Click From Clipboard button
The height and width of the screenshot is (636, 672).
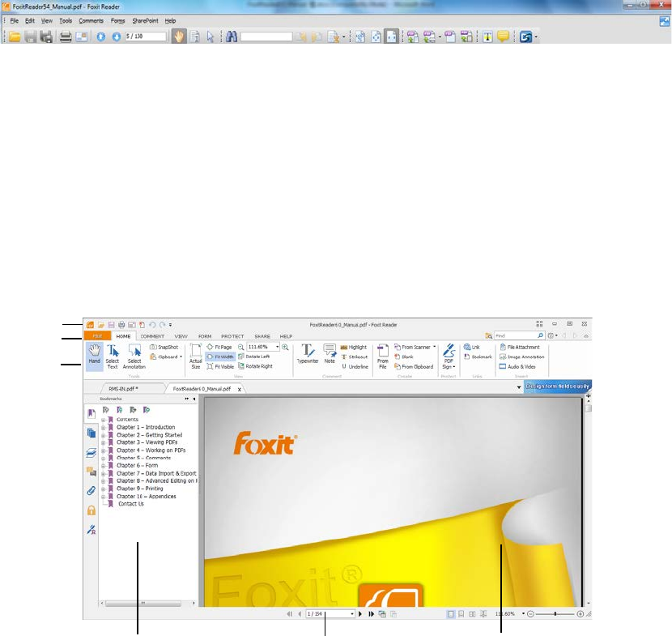pyautogui.click(x=414, y=366)
